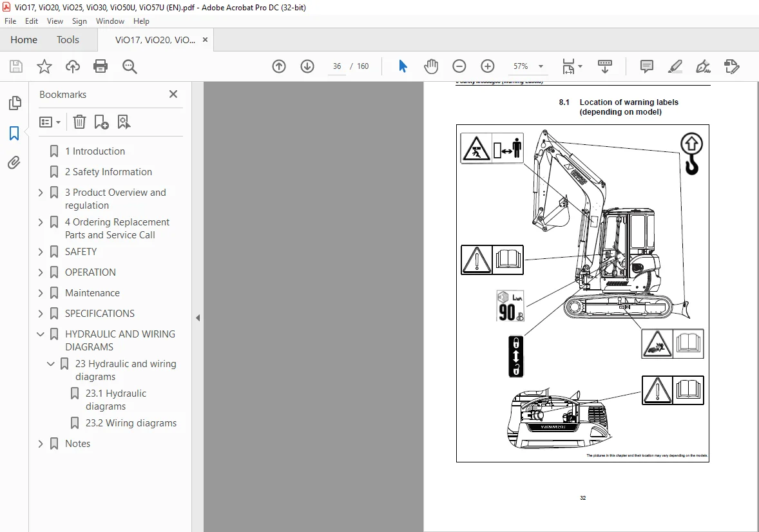Collapse HYDRAULIC AND WIRING DIAGRAMS bookmark

[41, 334]
